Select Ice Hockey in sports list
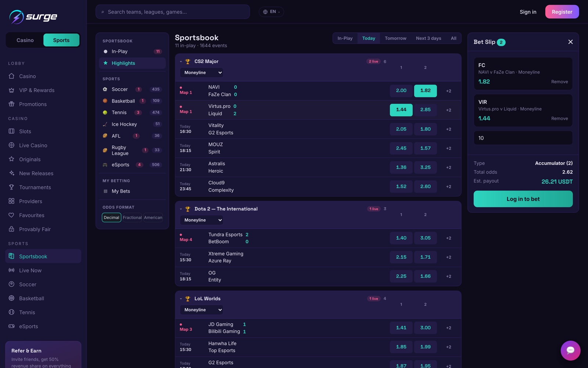The width and height of the screenshot is (588, 368). 132,124
